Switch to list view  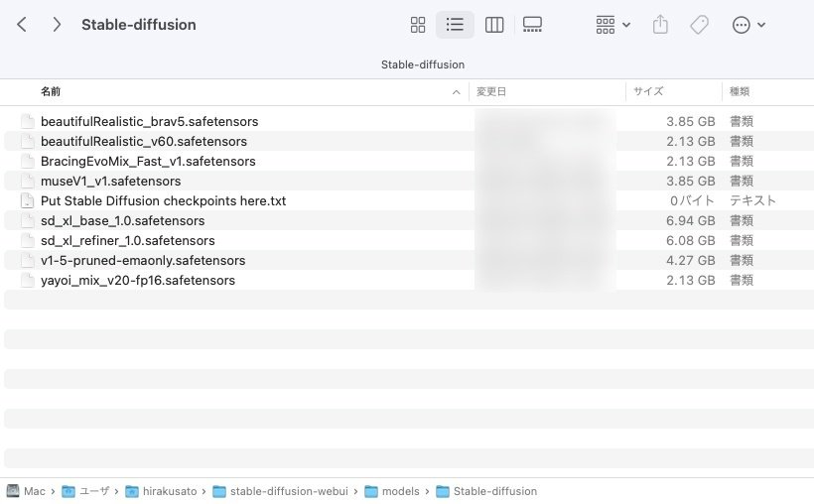point(455,25)
